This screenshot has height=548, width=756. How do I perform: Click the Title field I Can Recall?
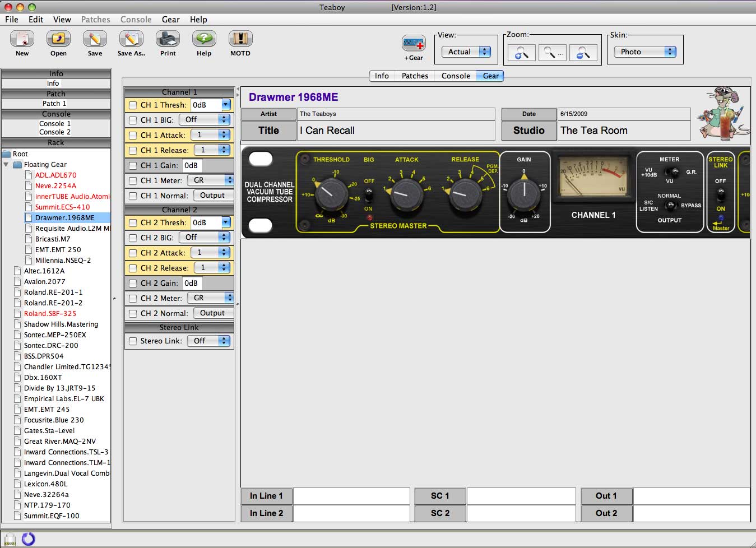[x=396, y=131]
